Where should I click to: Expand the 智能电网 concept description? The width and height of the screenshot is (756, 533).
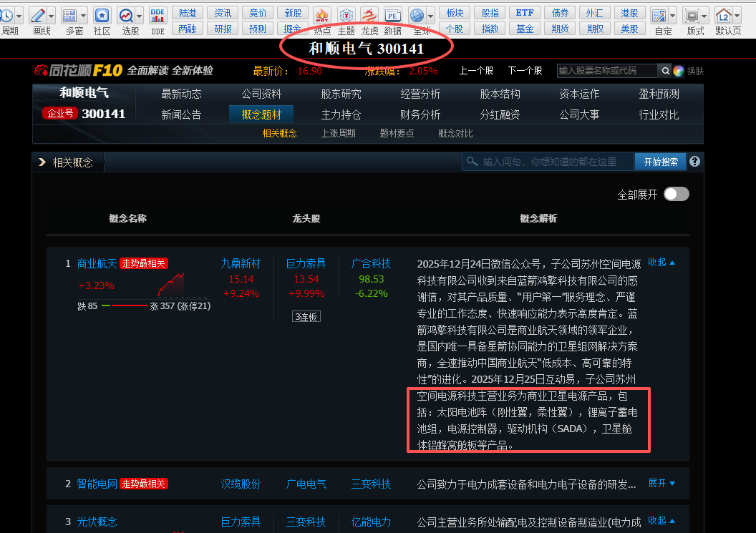pos(661,484)
